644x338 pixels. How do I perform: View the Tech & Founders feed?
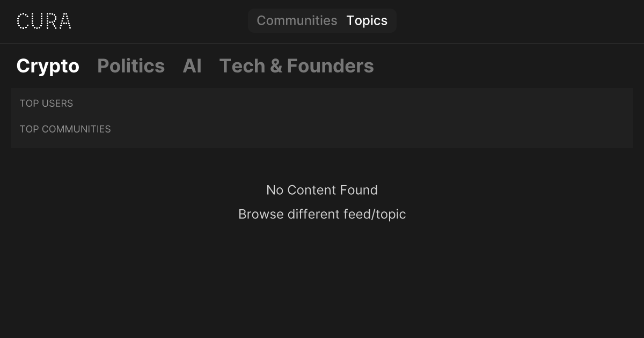pyautogui.click(x=296, y=66)
